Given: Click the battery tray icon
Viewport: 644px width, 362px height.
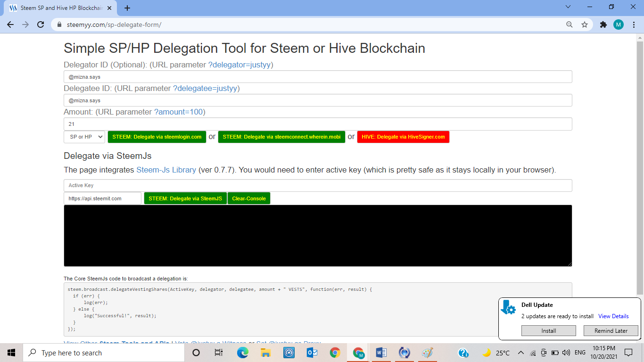Looking at the screenshot, I should tap(555, 353).
